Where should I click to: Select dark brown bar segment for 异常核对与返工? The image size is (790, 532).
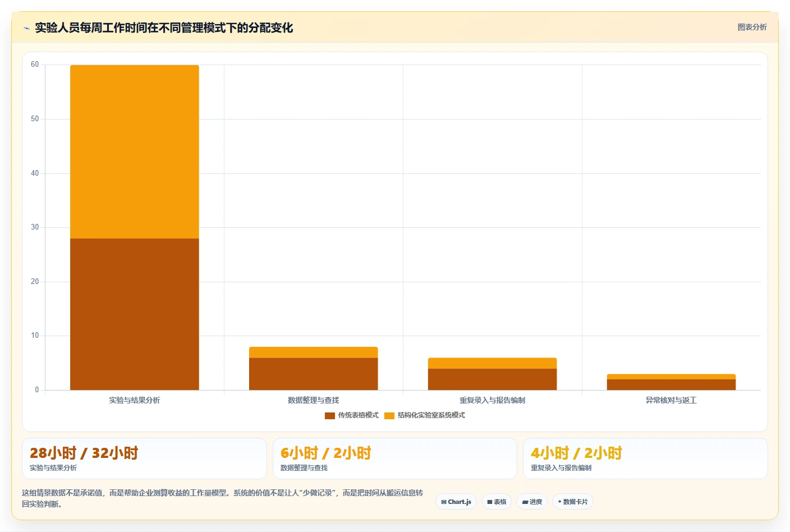[x=671, y=384]
